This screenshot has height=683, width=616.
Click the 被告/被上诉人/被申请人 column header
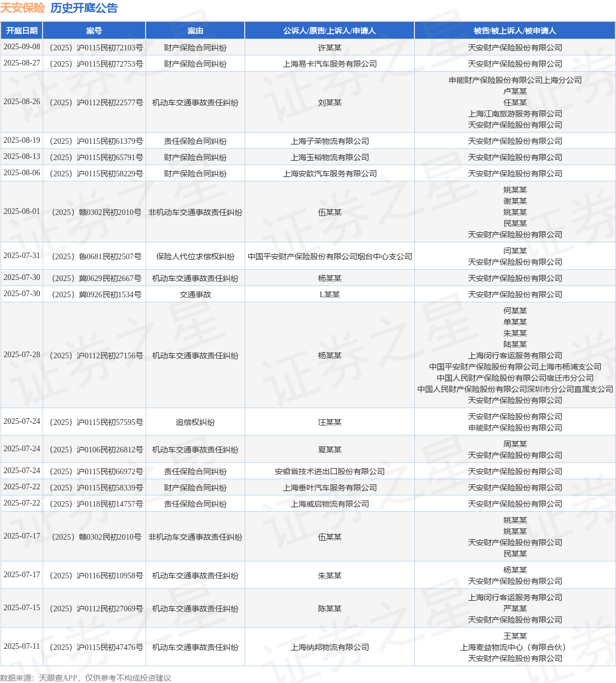[x=515, y=31]
